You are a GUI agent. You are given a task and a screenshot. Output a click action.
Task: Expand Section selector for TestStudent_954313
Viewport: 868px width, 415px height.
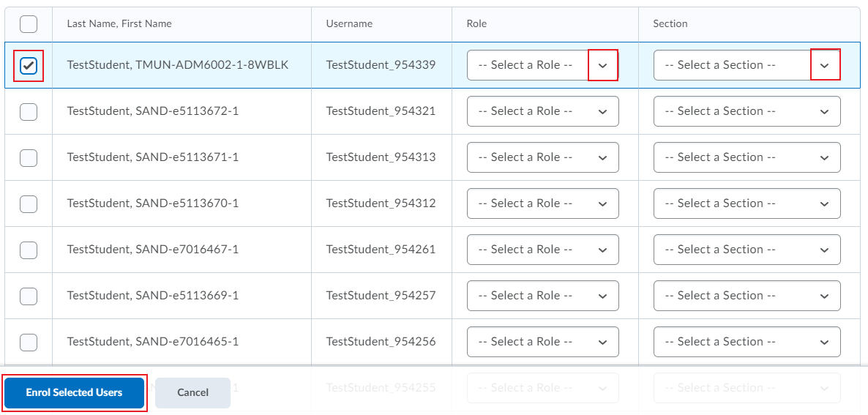click(x=747, y=157)
